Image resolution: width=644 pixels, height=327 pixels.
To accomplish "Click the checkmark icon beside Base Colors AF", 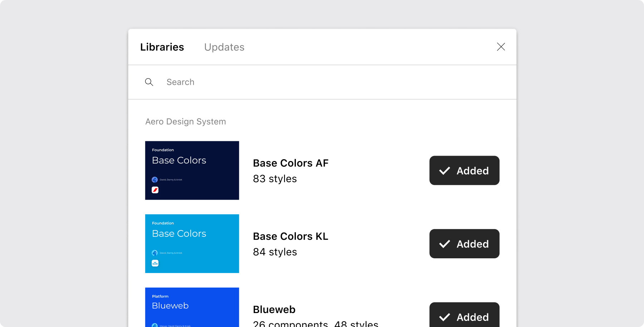I will point(444,171).
